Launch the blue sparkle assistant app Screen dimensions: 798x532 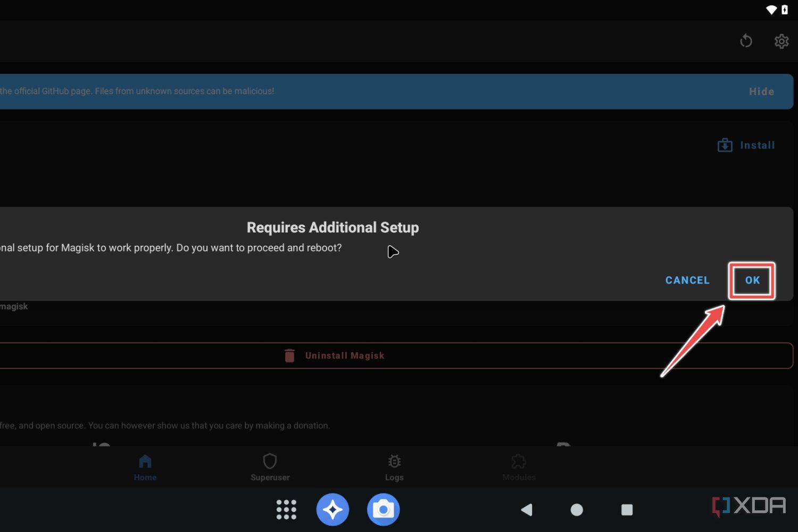point(332,510)
